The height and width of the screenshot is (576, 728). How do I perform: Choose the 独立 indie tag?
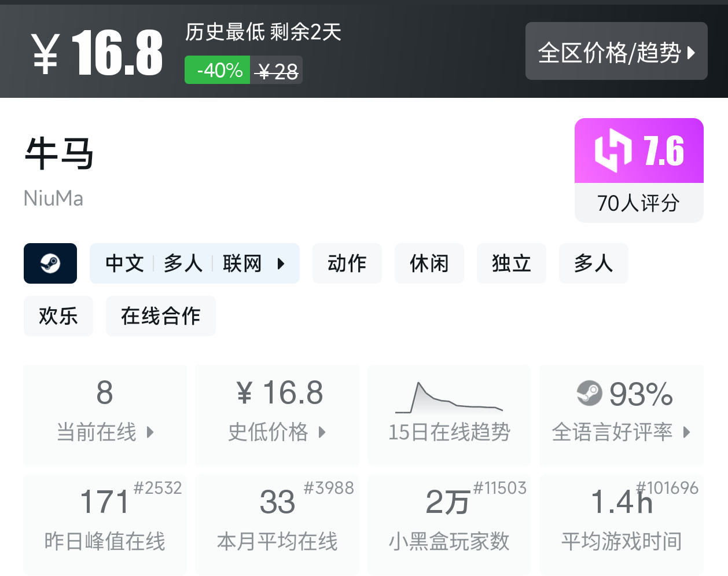click(x=512, y=263)
